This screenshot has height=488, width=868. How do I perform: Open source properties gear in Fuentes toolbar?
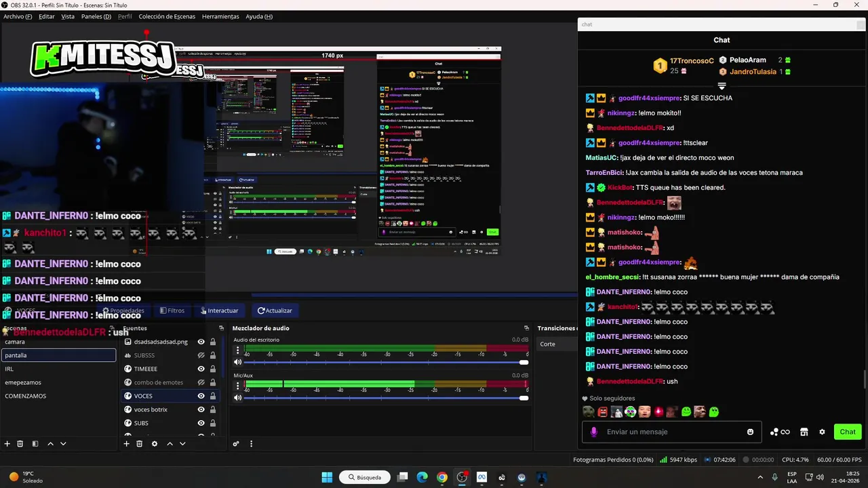coord(155,444)
